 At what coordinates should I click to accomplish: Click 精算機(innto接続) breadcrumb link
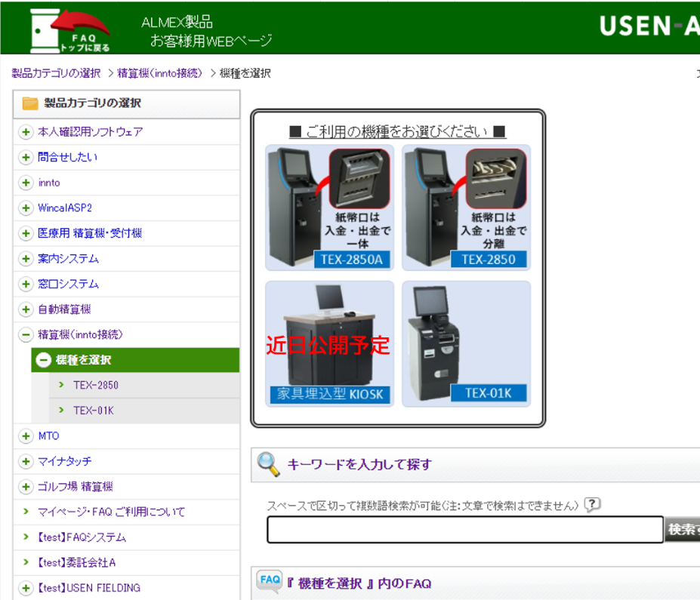coord(160,73)
